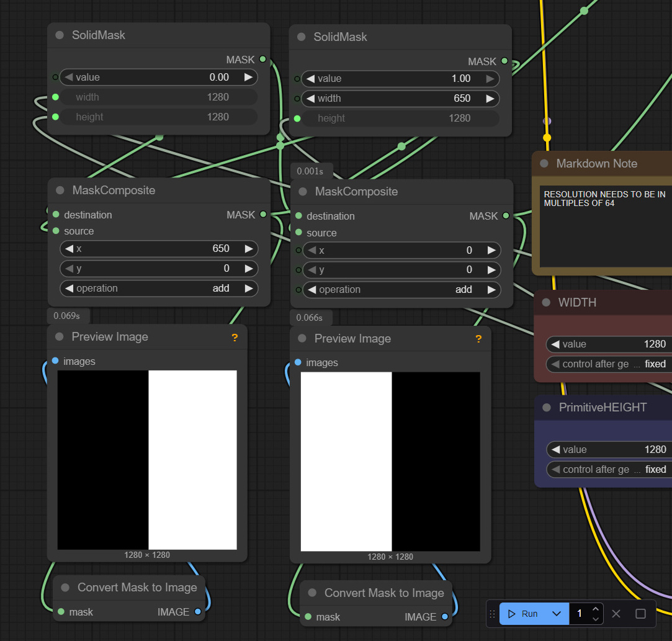This screenshot has width=672, height=641.
Task: Decrease x 650 on MaskComposite node
Action: (69, 248)
